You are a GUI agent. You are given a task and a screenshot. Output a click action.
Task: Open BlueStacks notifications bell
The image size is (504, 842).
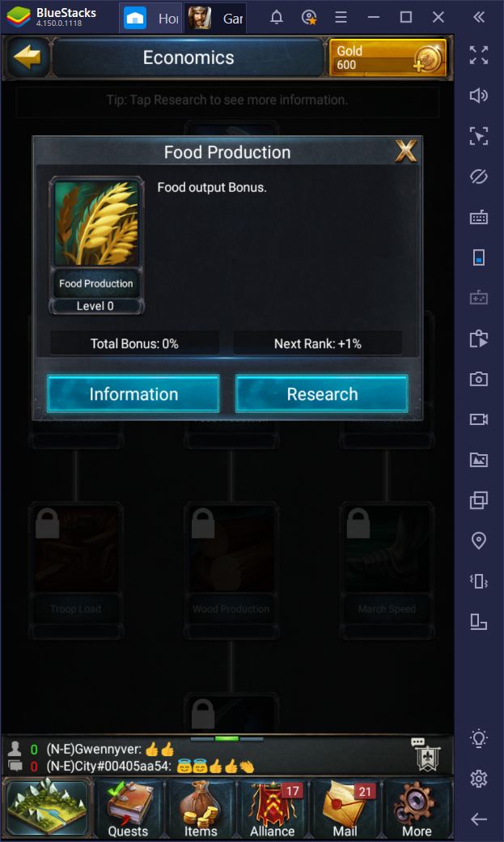click(x=277, y=17)
